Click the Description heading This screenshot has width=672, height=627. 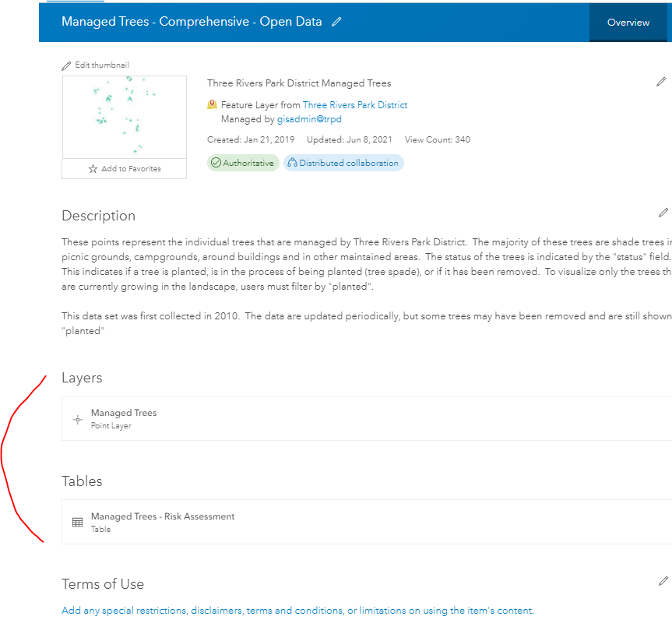[99, 216]
